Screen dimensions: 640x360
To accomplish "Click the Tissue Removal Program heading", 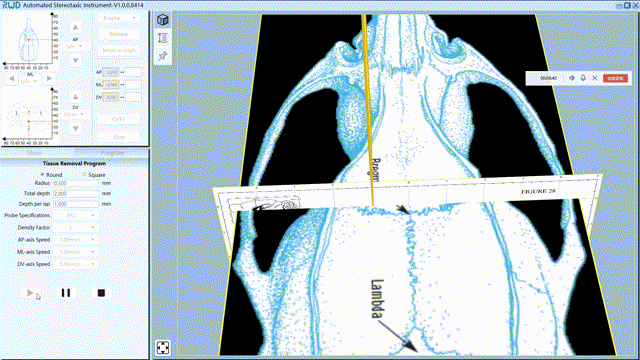I will [x=74, y=163].
